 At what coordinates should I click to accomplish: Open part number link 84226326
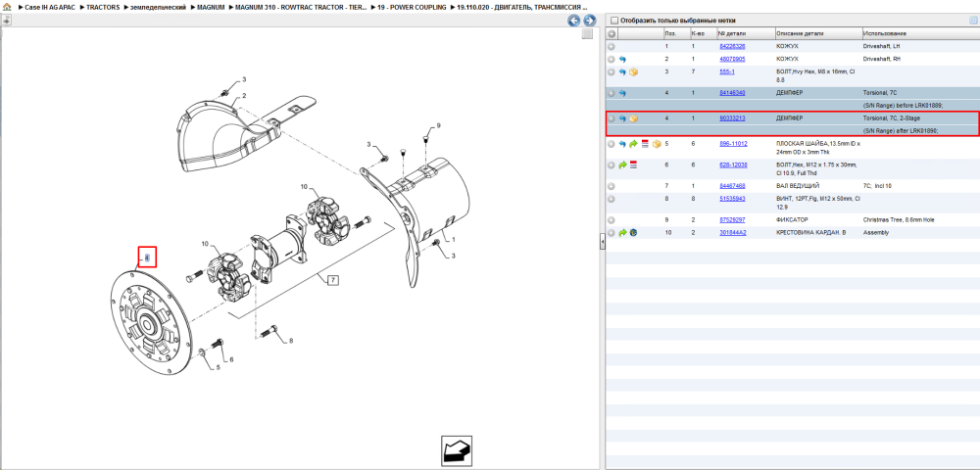732,47
